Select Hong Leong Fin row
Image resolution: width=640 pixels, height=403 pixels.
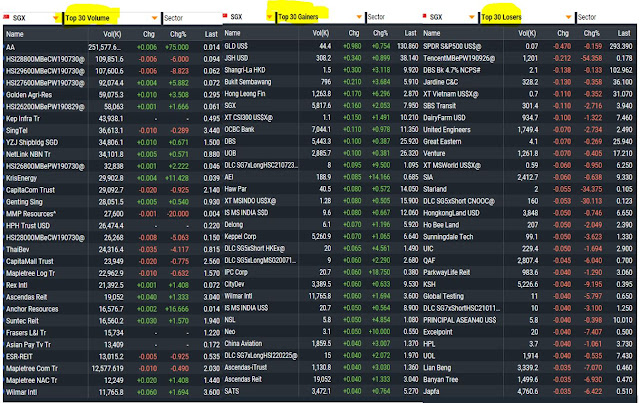(322, 94)
